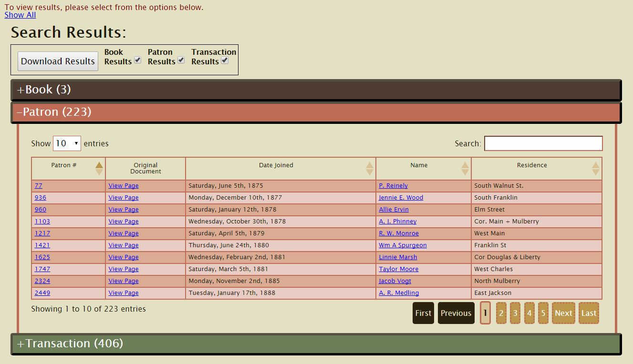Sort the Name column ascending
This screenshot has width=633, height=364.
[x=465, y=166]
